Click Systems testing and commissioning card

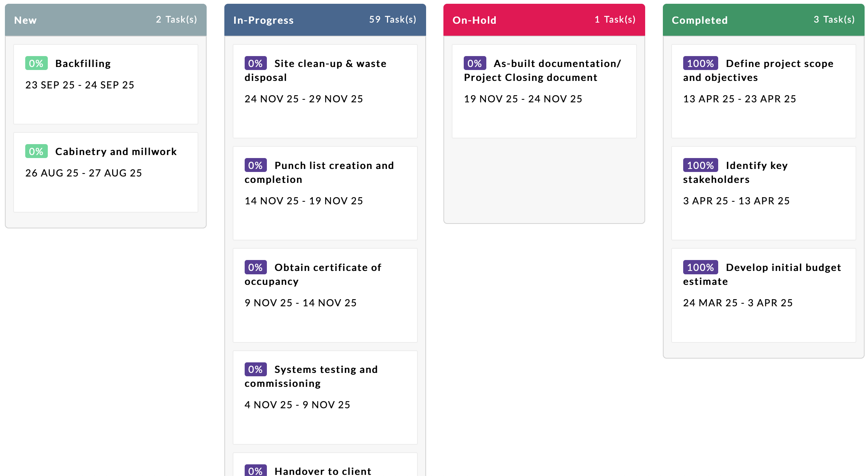325,397
